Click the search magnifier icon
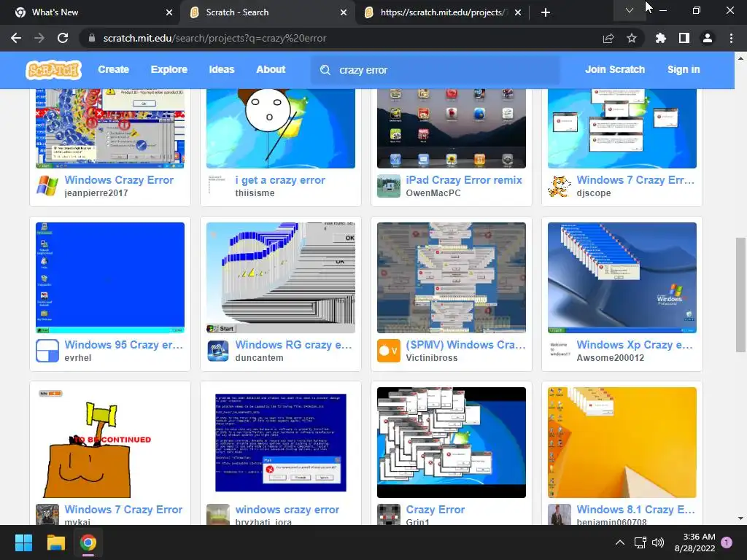The width and height of the screenshot is (747, 560). tap(325, 70)
